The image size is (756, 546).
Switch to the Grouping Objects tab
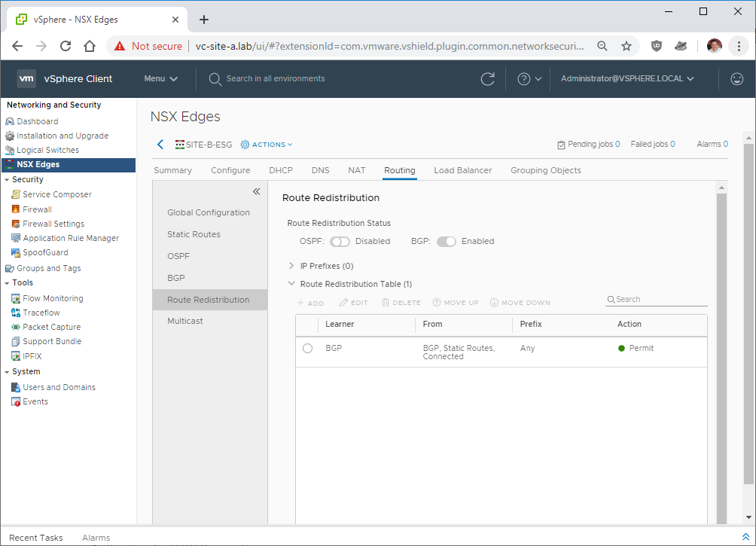[x=546, y=170]
